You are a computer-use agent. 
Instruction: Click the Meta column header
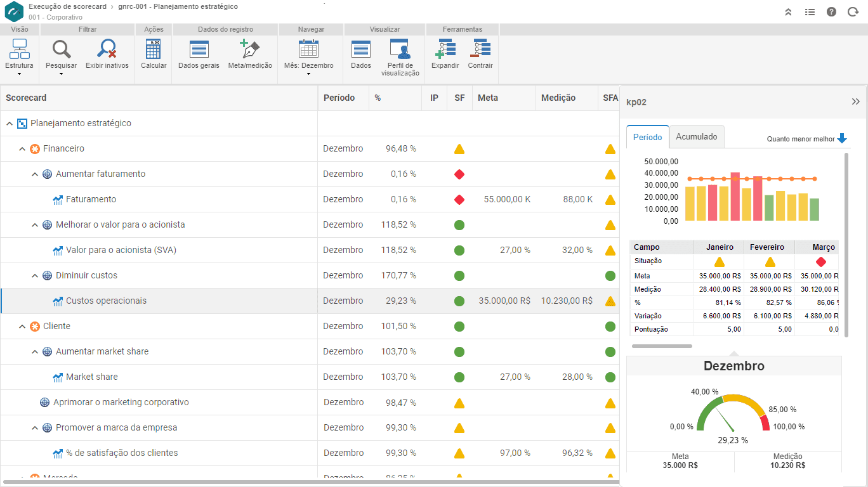point(504,98)
